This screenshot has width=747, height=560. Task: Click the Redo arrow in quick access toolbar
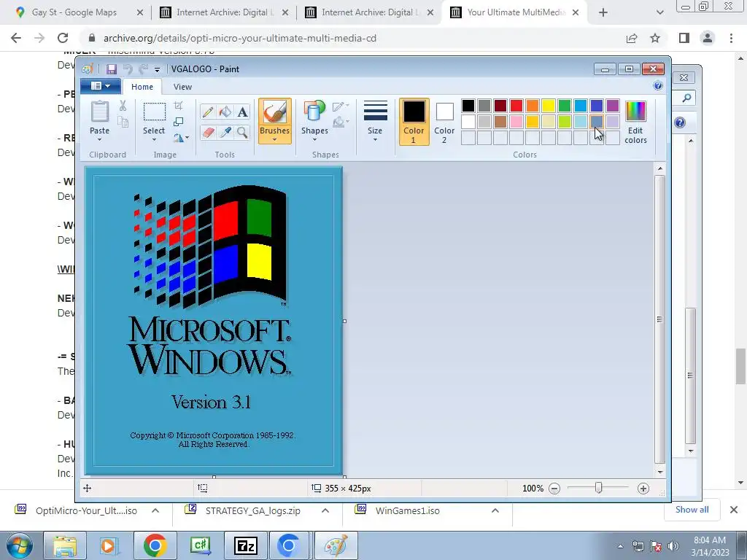[143, 69]
